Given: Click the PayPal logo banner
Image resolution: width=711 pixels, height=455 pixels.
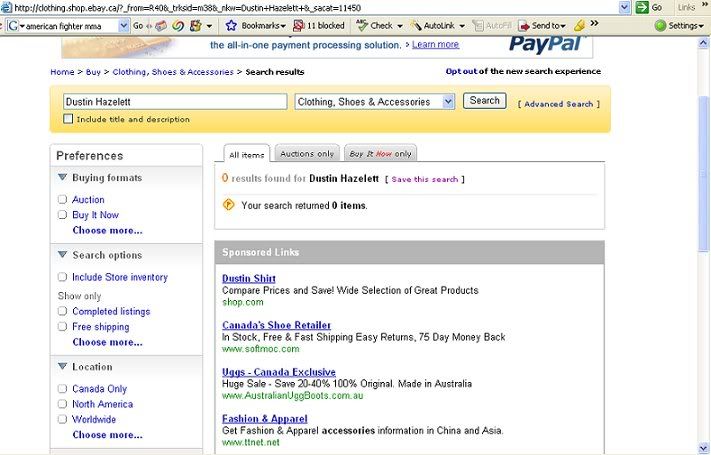Looking at the screenshot, I should pyautogui.click(x=546, y=45).
